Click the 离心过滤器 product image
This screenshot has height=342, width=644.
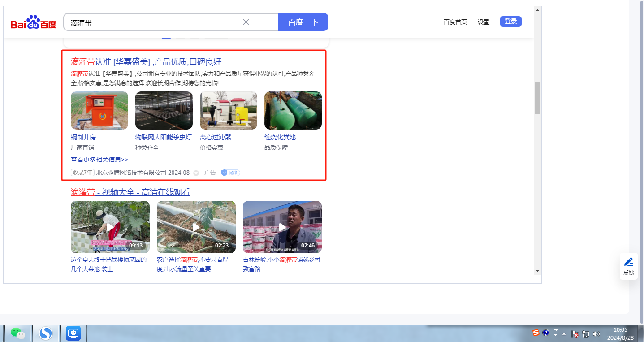click(x=229, y=110)
